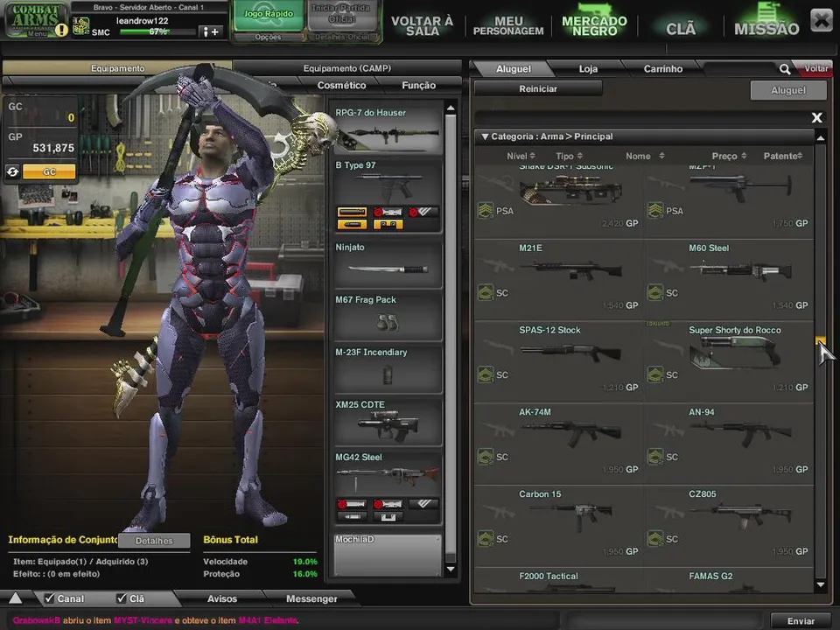Open the Clã menu
840x630 pixels.
tap(681, 28)
